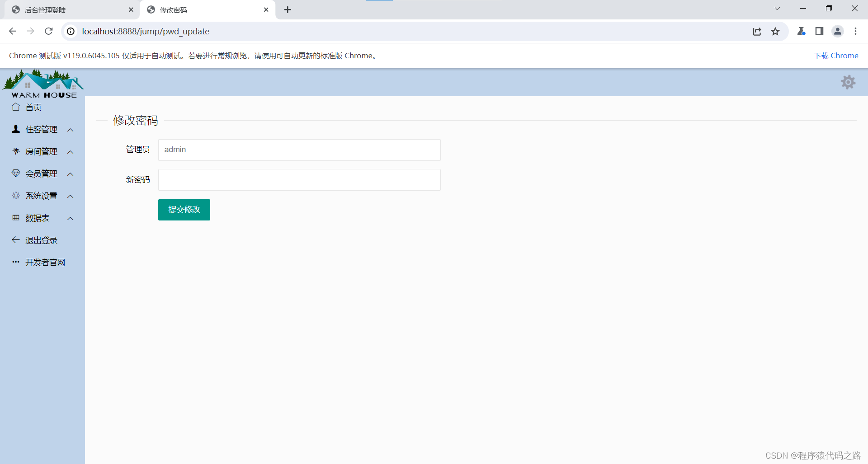The width and height of the screenshot is (868, 464).
Task: Open the Chrome Labs flask icon
Action: point(801,31)
